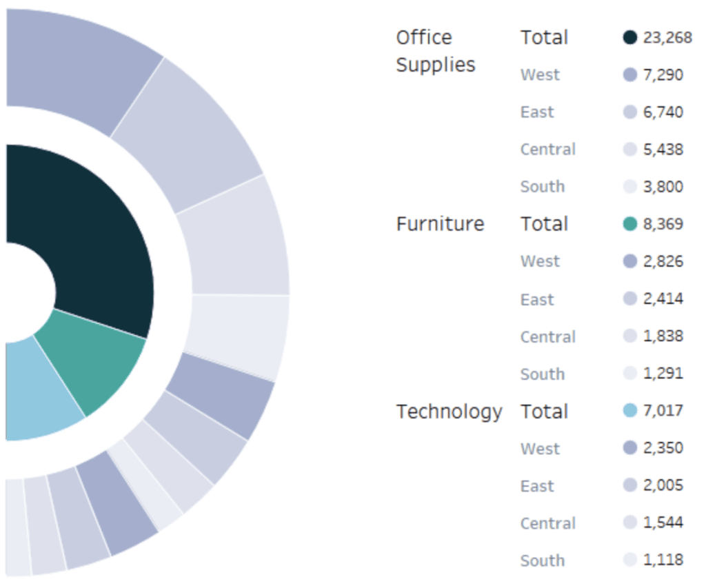Screen dimensions: 706x588
Task: Click the East value 6,740
Action: [663, 112]
